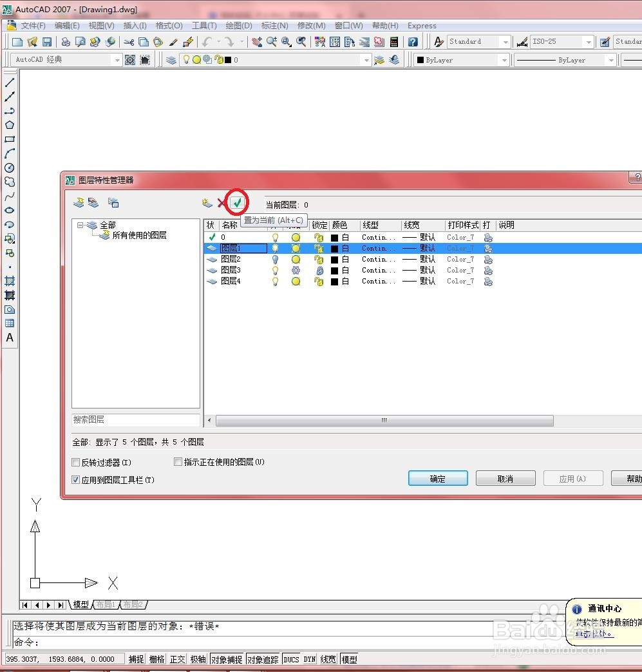The height and width of the screenshot is (672, 642).
Task: Open the ByLayer color dropdown
Action: (504, 60)
